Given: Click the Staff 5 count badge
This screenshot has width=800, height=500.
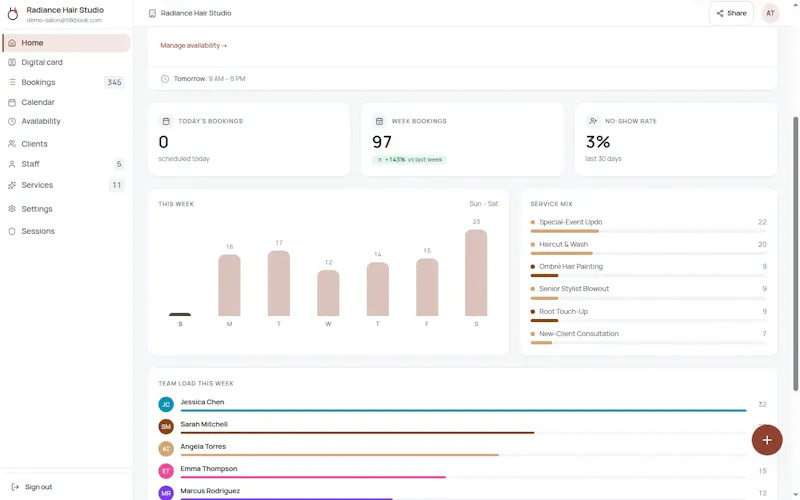Looking at the screenshot, I should point(118,164).
